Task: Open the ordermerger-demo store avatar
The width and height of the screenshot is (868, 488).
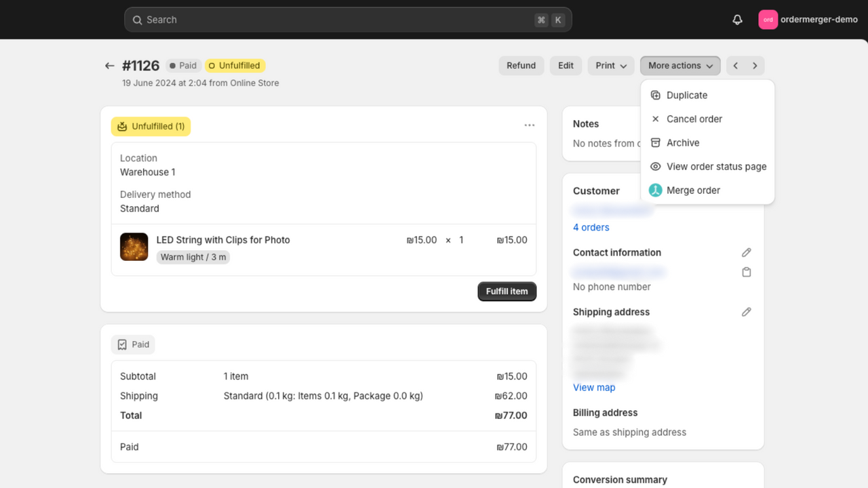Action: click(768, 20)
